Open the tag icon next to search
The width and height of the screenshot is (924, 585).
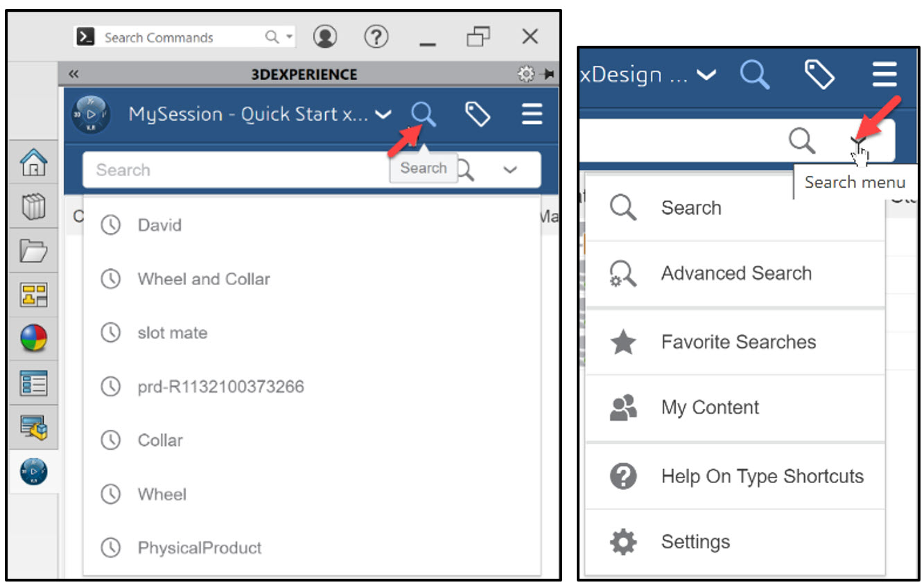[x=479, y=114]
